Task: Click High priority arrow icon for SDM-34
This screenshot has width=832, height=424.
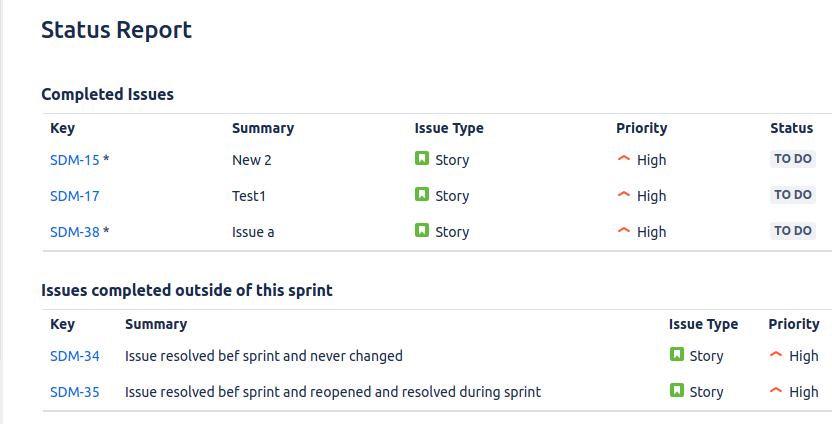Action: pyautogui.click(x=776, y=354)
